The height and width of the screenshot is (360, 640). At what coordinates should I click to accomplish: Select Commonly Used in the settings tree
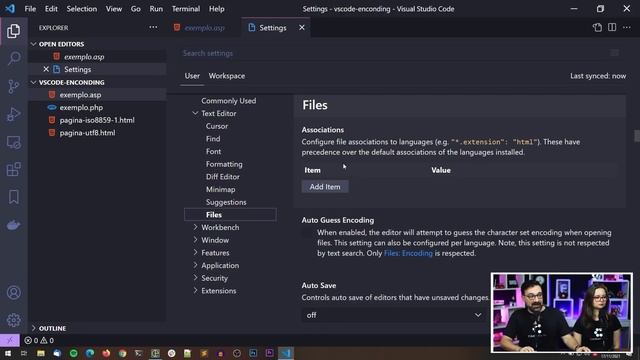(229, 101)
